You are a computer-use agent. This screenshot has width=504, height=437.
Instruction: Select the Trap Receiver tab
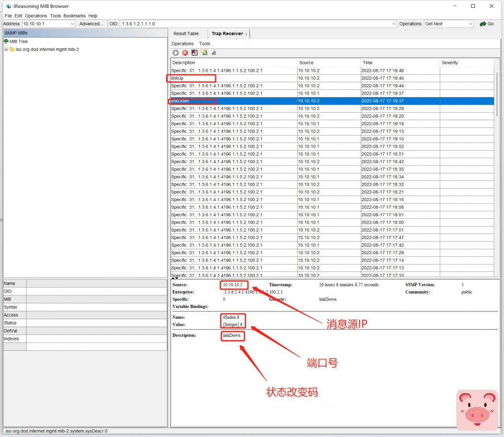point(227,34)
